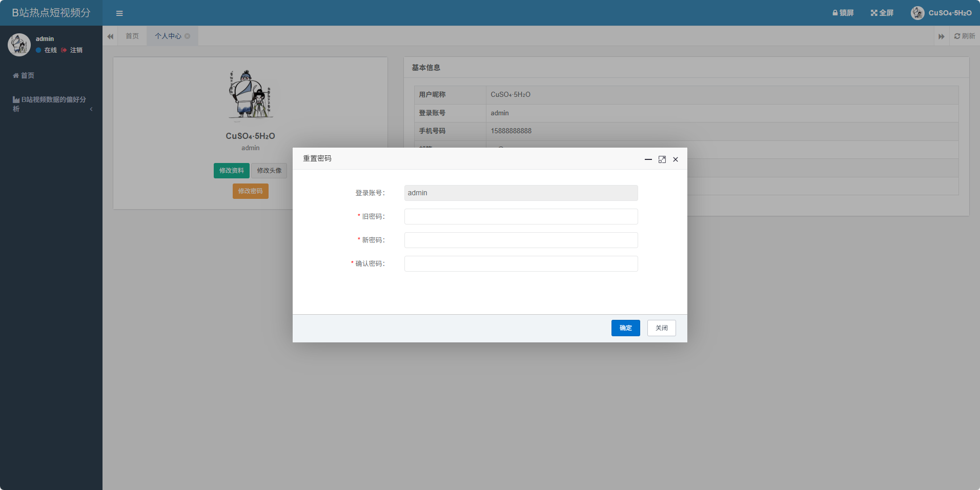
Task: Minimize the 重置密码 dialog
Action: (648, 159)
